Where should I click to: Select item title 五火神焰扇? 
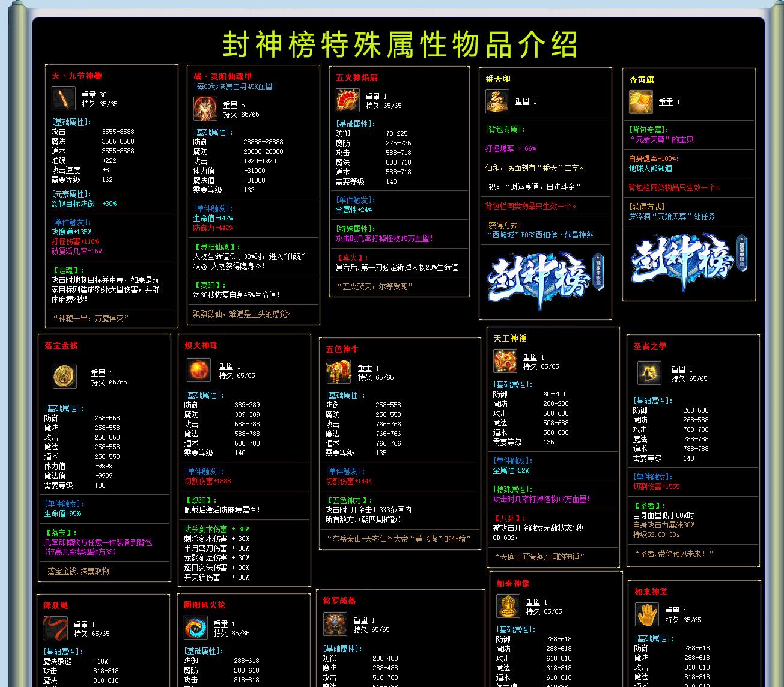(x=356, y=77)
